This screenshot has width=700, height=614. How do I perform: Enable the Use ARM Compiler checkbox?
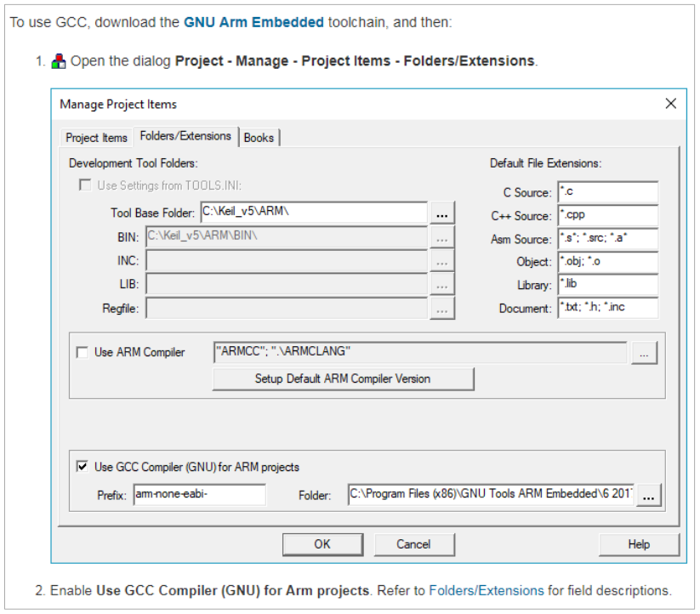[x=83, y=353]
